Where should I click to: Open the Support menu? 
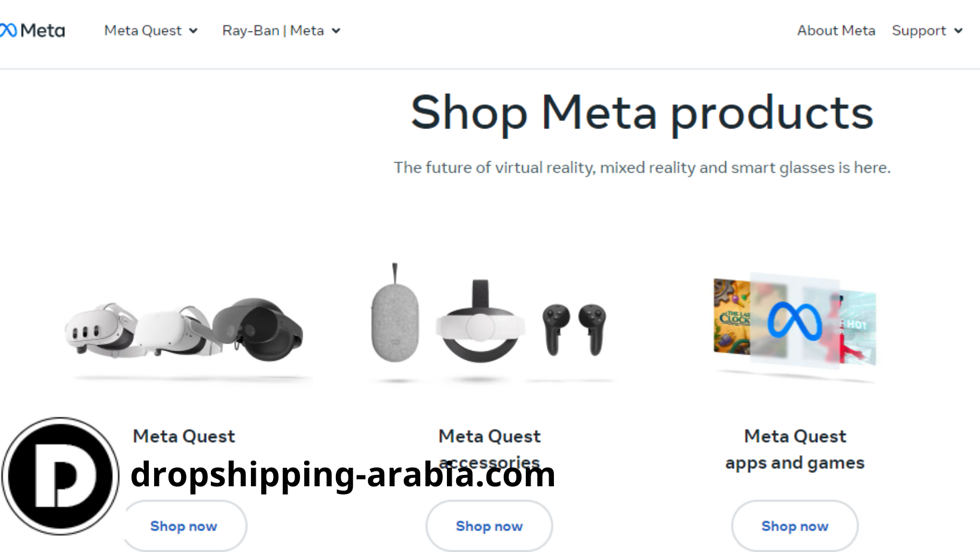tap(927, 30)
